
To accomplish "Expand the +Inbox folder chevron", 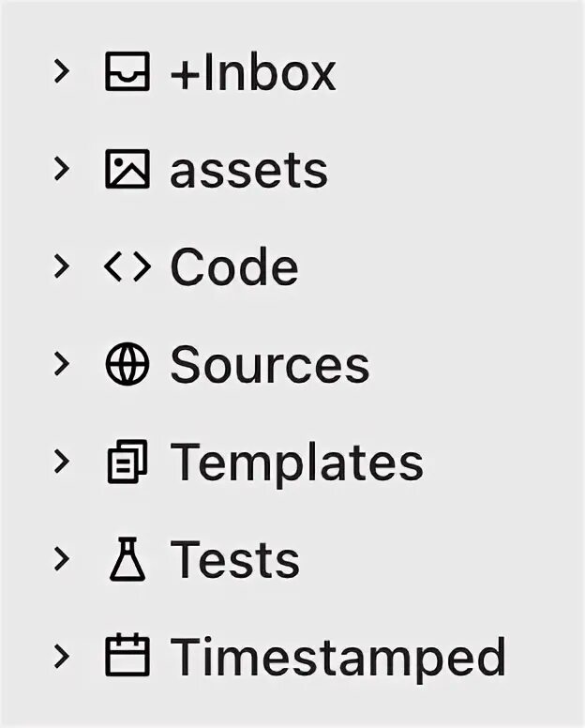I will click(x=61, y=71).
